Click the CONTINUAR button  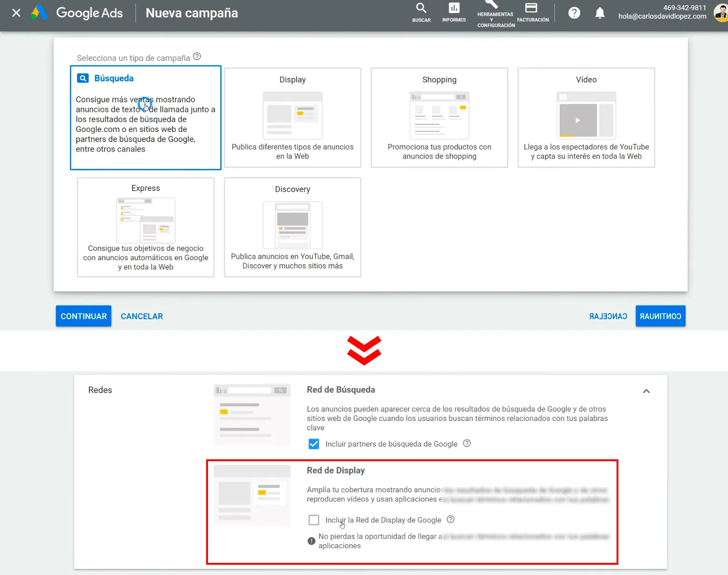[x=83, y=316]
